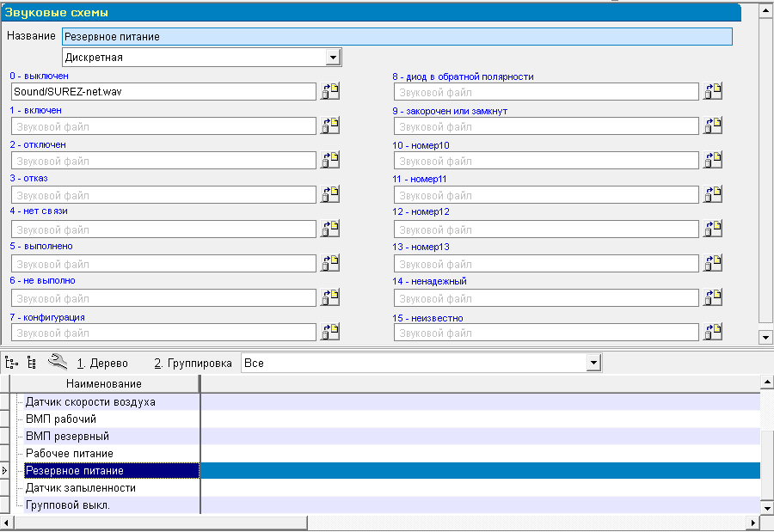Click down arrow of upper panel vertical scrollbar
The image size is (774, 532).
pyautogui.click(x=765, y=336)
